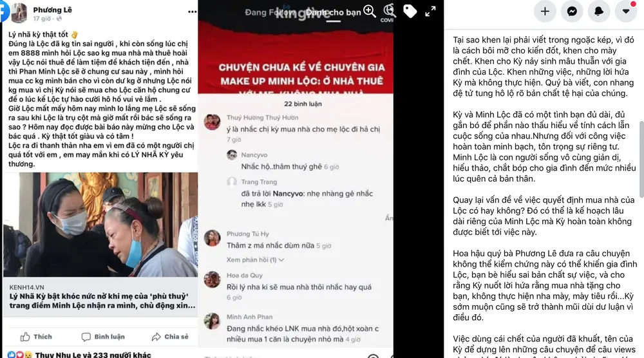This screenshot has width=644, height=358.
Task: Click the Thích like button
Action: (36, 337)
